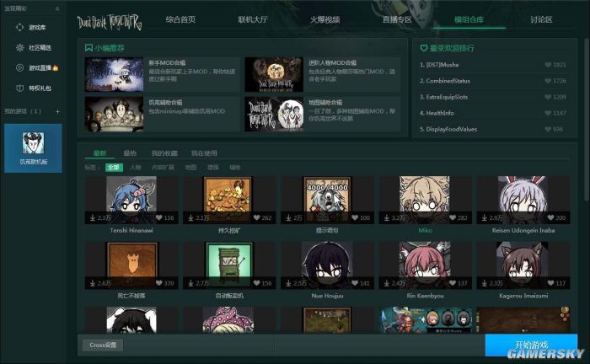Click the Don't Starve Together logo
The height and width of the screenshot is (364, 590).
[110, 22]
